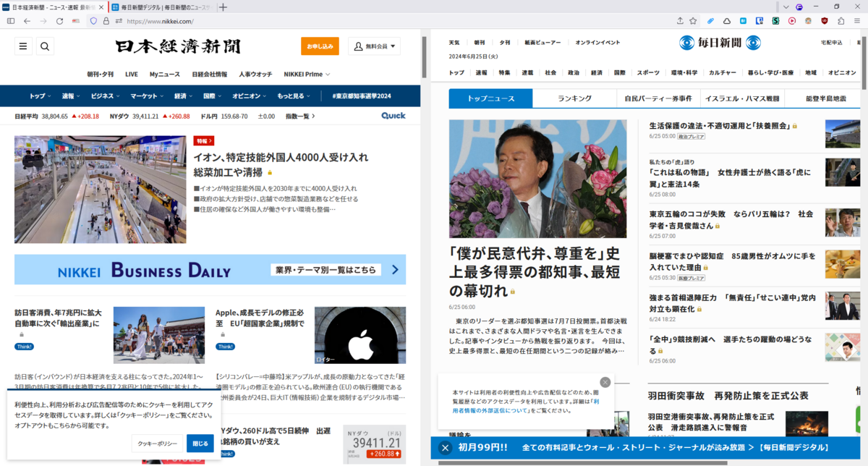Open red play-circle extension icon
Screen dimensions: 868x466
(792, 21)
